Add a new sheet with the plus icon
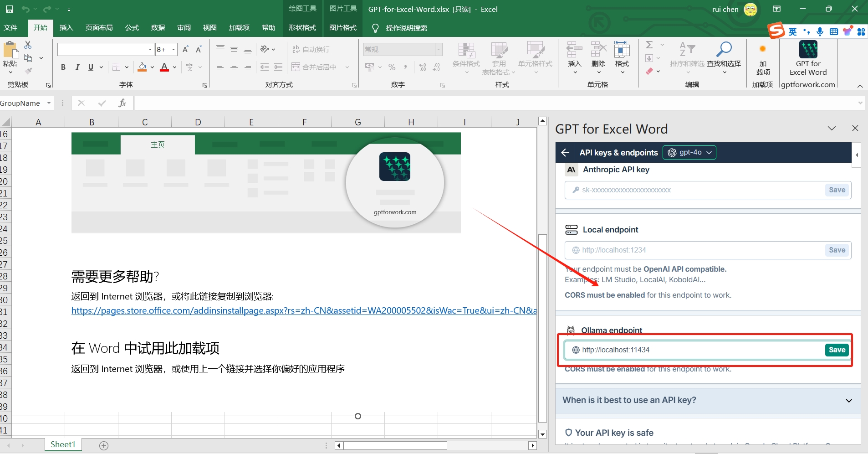This screenshot has width=868, height=454. click(x=104, y=446)
